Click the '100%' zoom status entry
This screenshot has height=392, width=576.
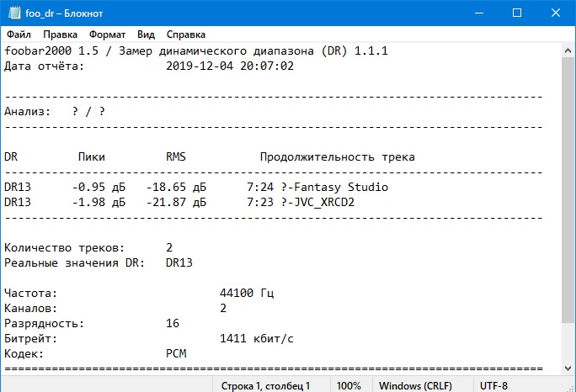(349, 386)
